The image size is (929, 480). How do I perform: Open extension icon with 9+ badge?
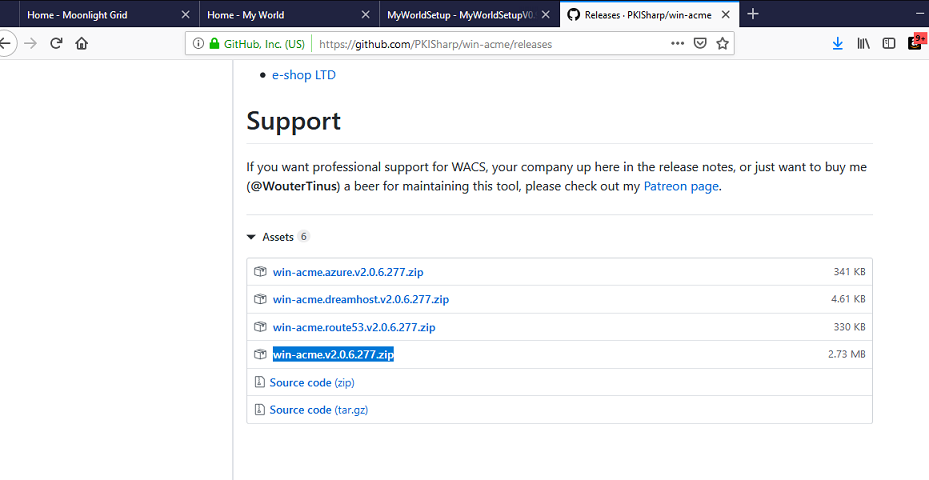915,43
